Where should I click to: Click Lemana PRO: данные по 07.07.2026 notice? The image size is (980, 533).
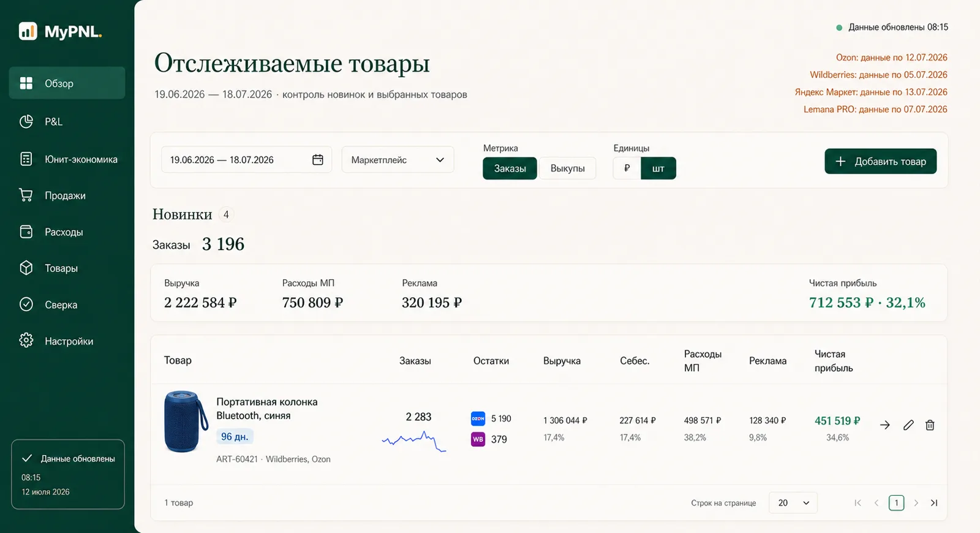click(x=875, y=109)
